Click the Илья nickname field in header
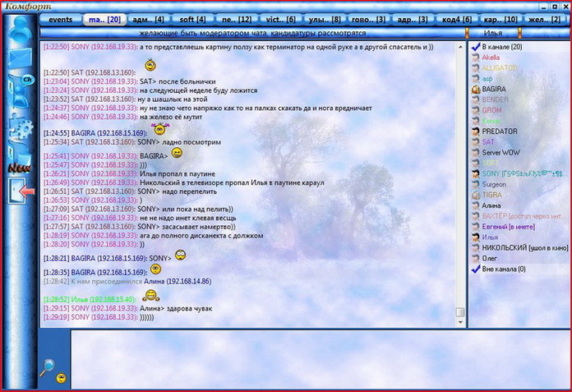 [493, 33]
